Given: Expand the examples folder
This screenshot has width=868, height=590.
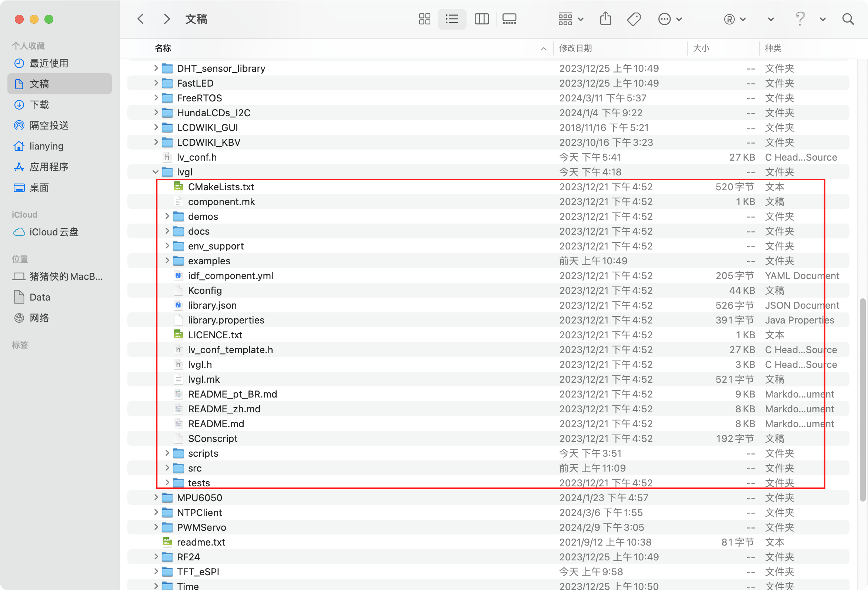Looking at the screenshot, I should tap(167, 261).
